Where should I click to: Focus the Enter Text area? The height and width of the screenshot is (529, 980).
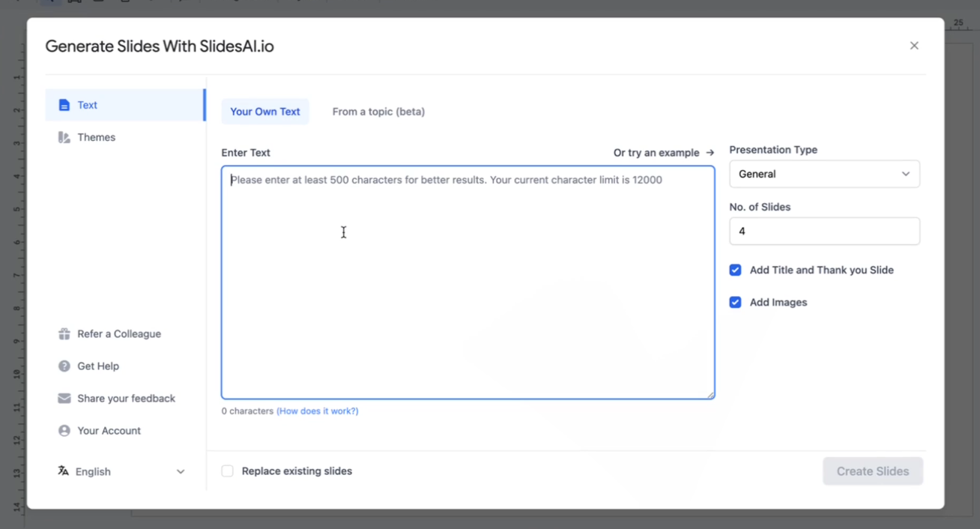pyautogui.click(x=468, y=282)
